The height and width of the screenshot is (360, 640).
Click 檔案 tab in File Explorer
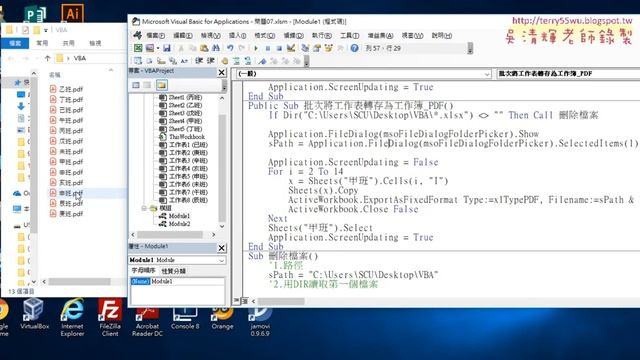(15, 43)
